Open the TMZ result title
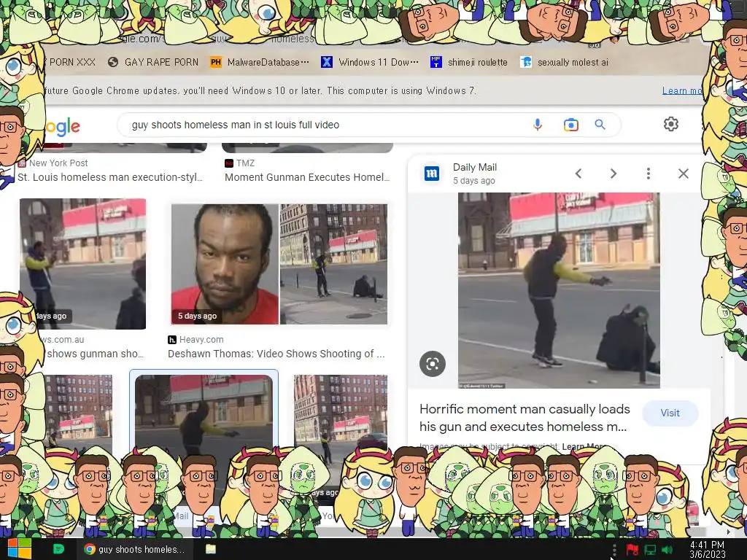Screen dimensions: 747x560 [x=307, y=177]
